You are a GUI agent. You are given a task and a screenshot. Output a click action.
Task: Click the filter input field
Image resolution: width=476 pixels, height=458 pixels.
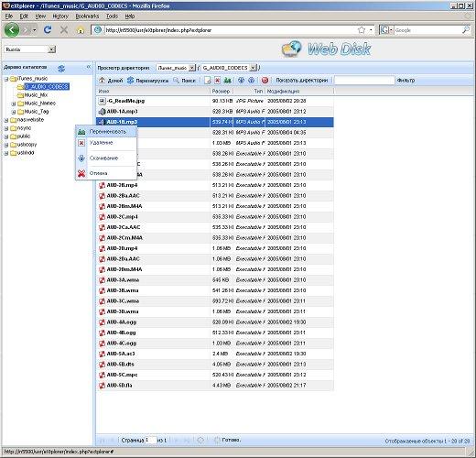coord(364,81)
